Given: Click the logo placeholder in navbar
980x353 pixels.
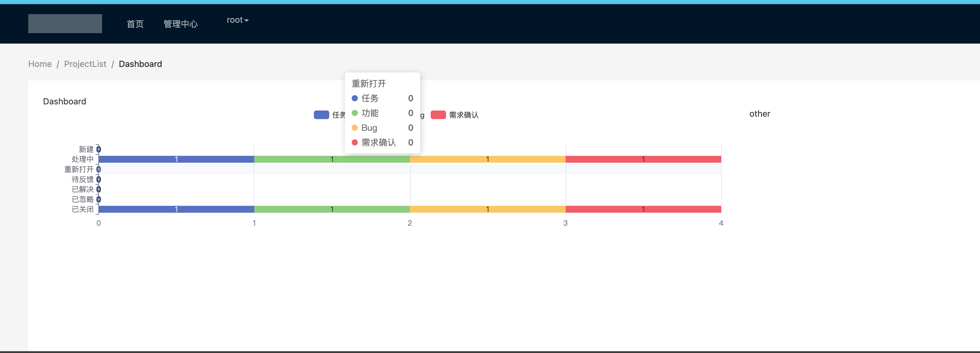Looking at the screenshot, I should coord(65,24).
